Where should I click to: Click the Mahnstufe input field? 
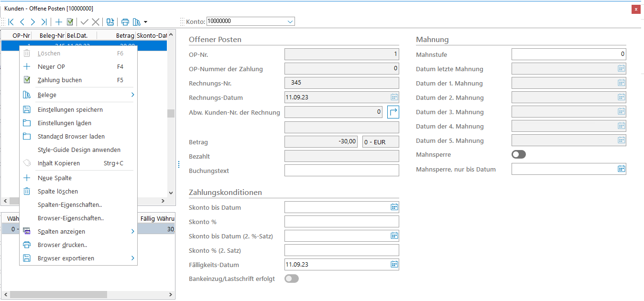[x=568, y=54]
